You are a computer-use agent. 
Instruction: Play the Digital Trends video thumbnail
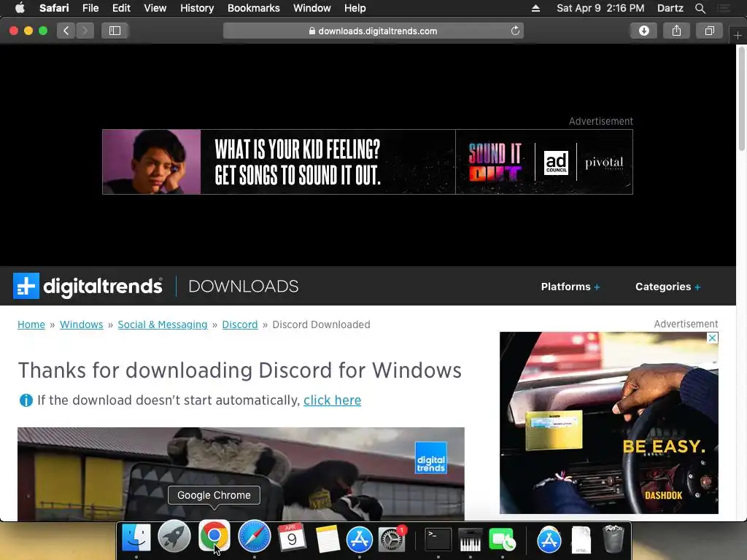coord(241,474)
